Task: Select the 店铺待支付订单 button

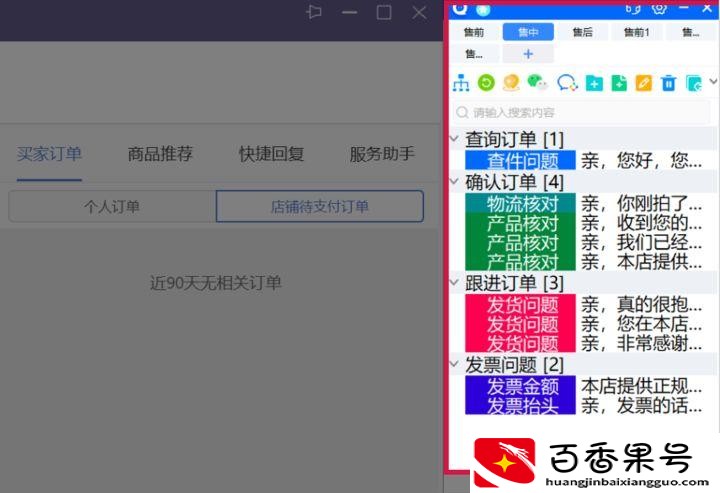Action: pyautogui.click(x=320, y=207)
